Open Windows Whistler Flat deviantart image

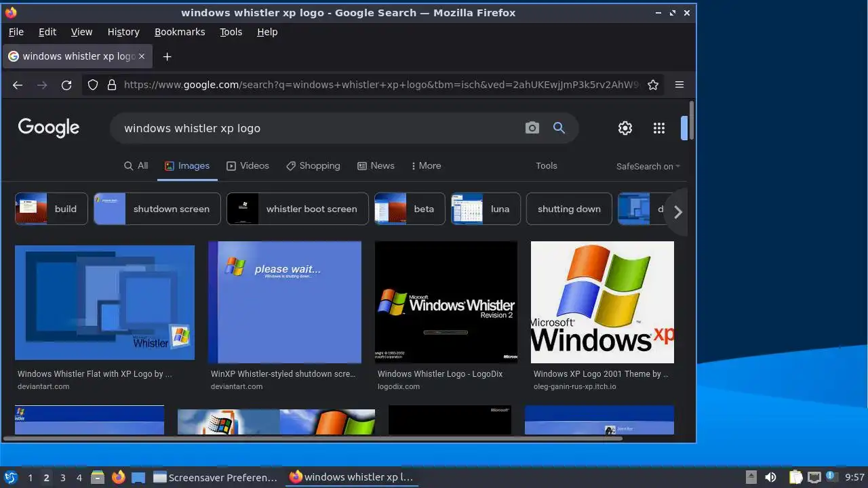[x=104, y=302]
